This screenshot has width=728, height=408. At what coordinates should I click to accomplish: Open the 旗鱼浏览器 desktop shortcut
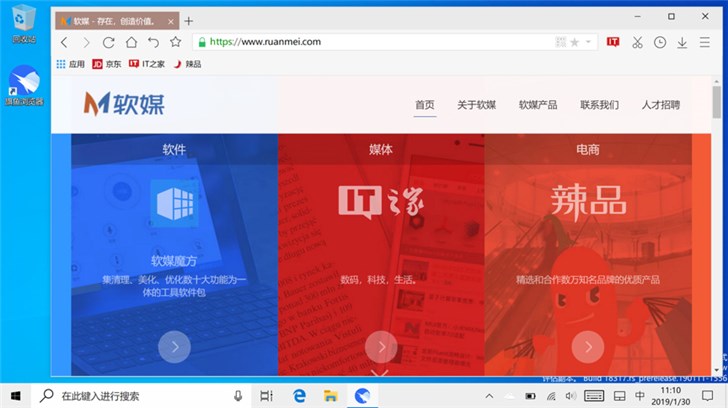(24, 85)
